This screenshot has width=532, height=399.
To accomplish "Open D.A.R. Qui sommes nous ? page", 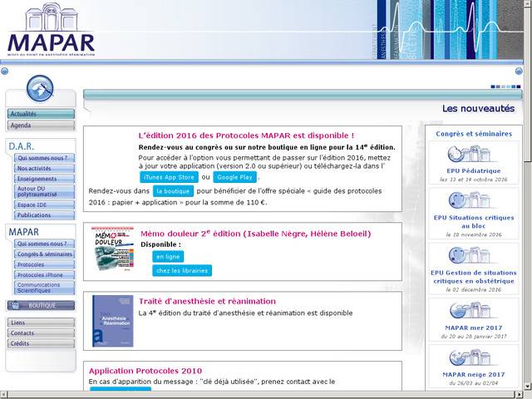I will tap(44, 158).
